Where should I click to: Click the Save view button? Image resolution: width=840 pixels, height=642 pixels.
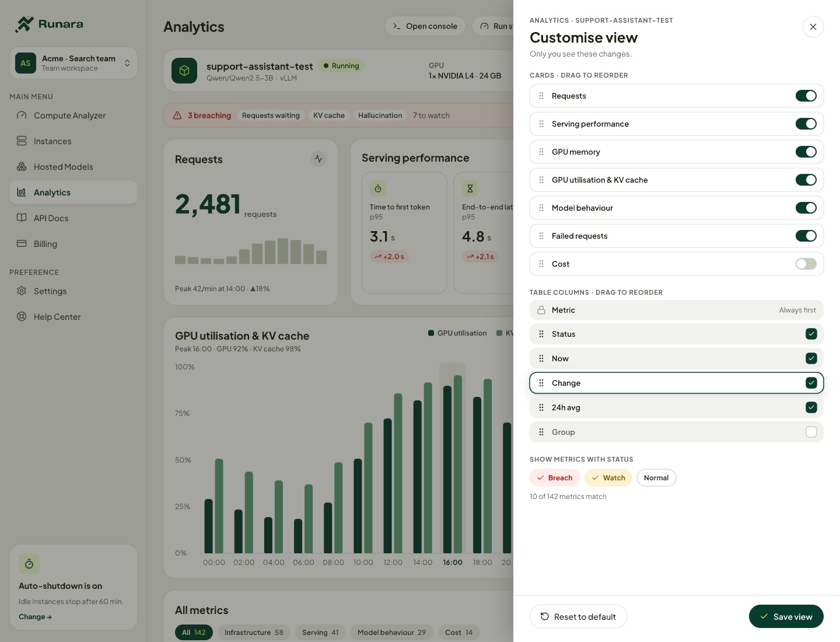[786, 616]
